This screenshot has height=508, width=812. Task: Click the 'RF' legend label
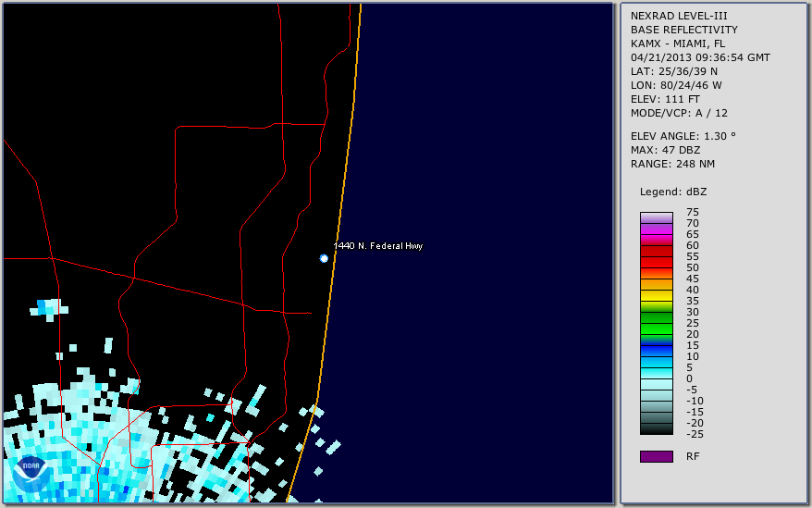pos(693,457)
